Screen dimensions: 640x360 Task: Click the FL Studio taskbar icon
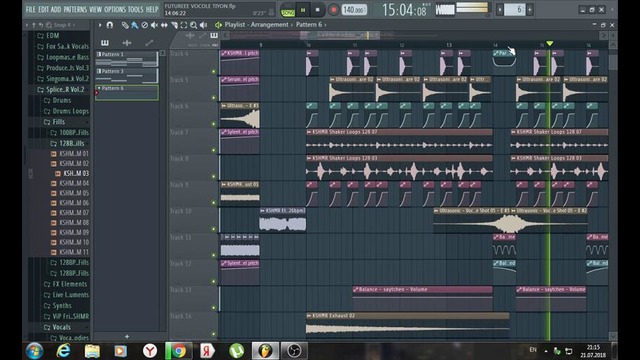click(265, 351)
